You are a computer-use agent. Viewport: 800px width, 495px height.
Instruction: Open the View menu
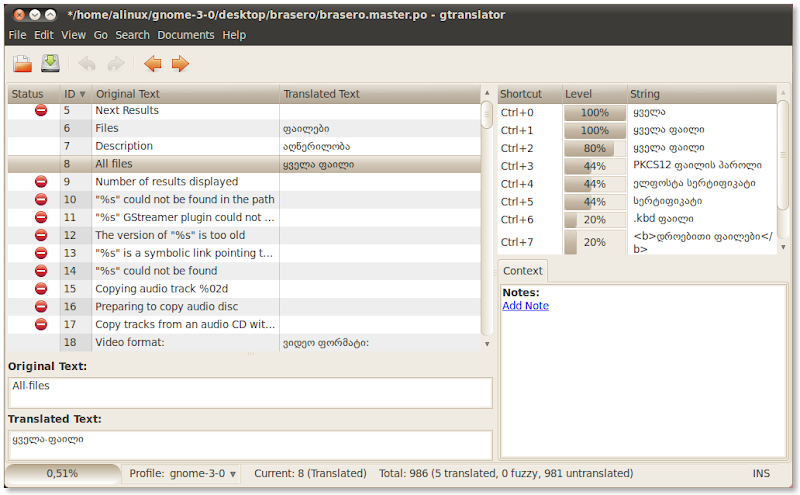point(73,35)
